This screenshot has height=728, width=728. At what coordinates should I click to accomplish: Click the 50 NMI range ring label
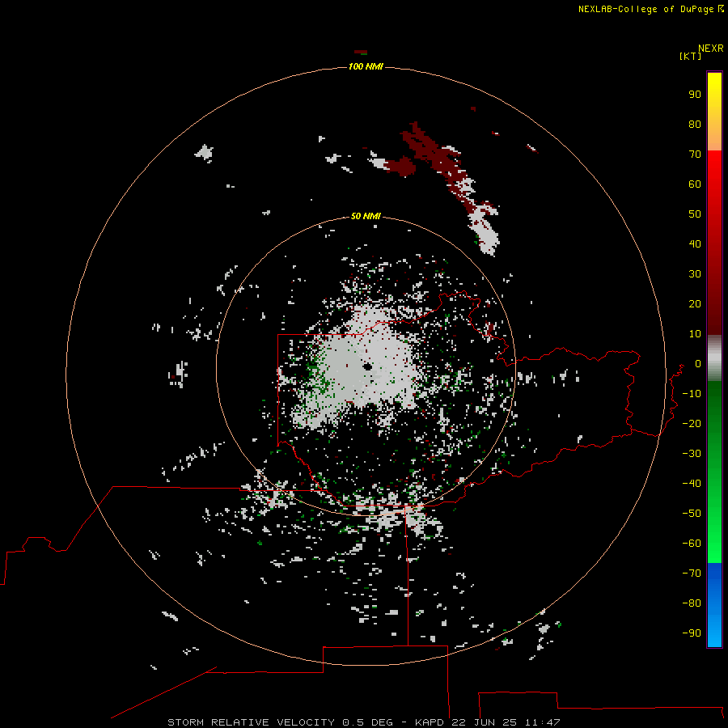[x=366, y=216]
